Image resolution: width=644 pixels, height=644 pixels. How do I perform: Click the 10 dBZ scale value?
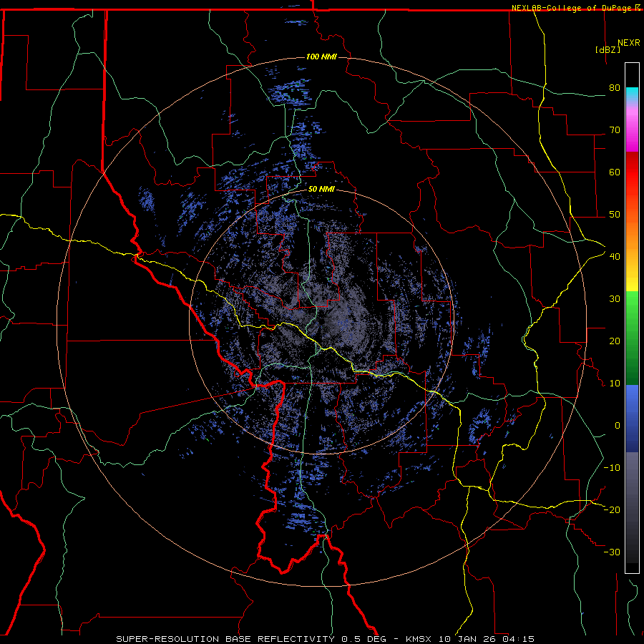pyautogui.click(x=615, y=384)
